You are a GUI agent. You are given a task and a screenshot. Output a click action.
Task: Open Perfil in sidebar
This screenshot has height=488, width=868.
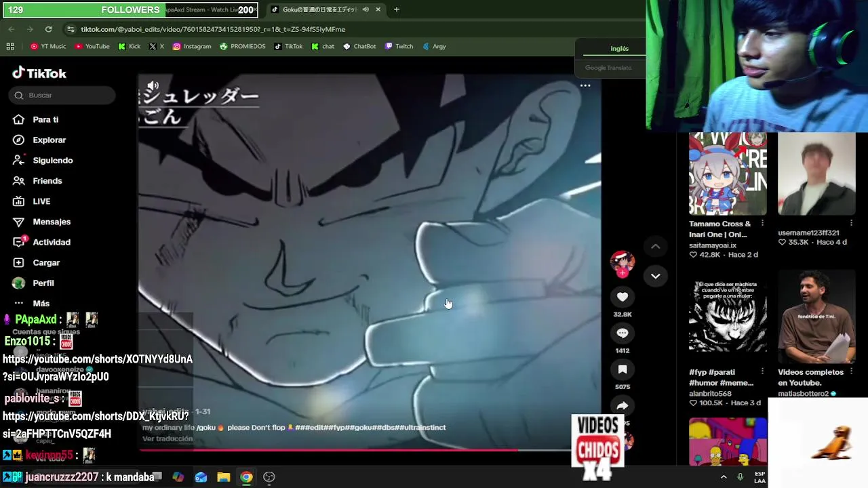click(43, 283)
